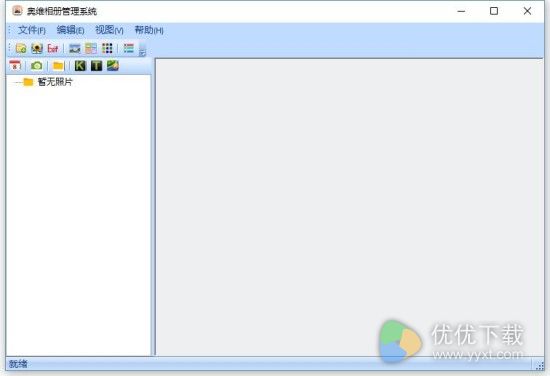Click the 就绪 status bar text
550x376 pixels.
coord(18,364)
